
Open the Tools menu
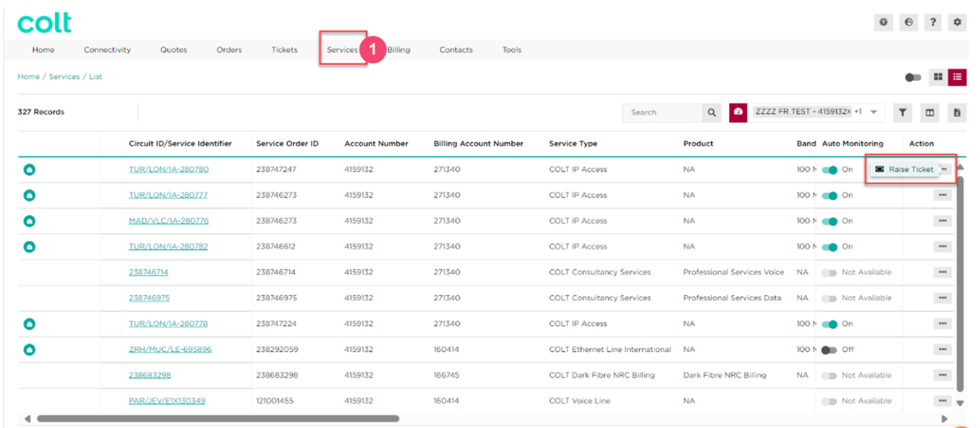[x=512, y=50]
